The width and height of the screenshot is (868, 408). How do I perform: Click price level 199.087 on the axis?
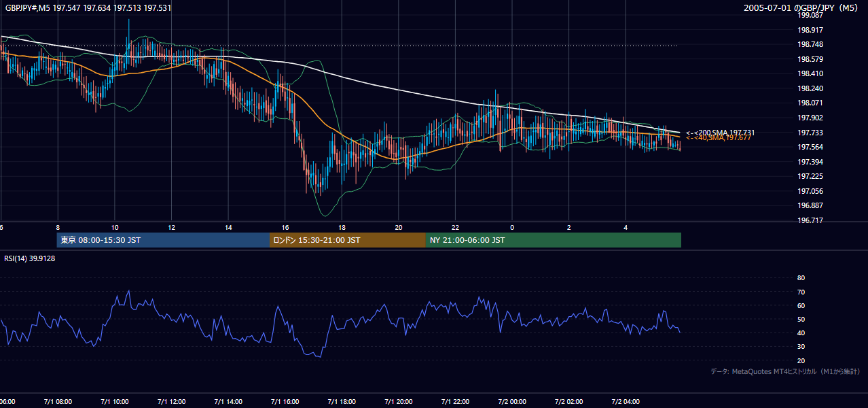[810, 15]
